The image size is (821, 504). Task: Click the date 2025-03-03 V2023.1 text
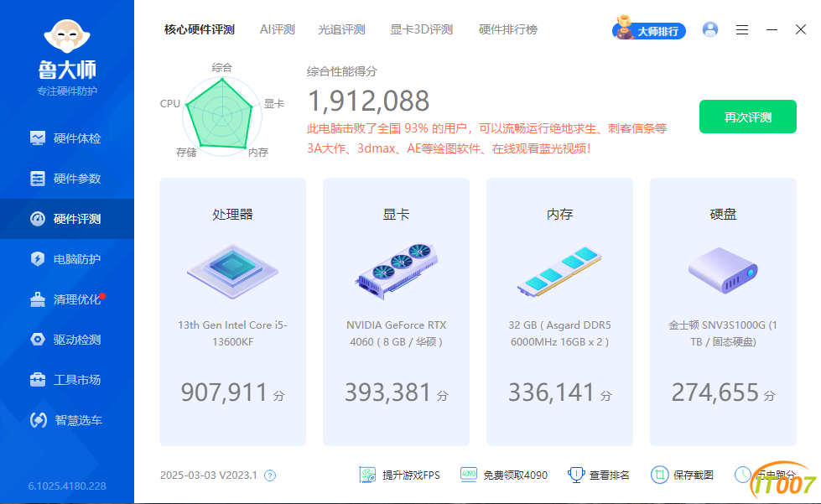click(208, 475)
